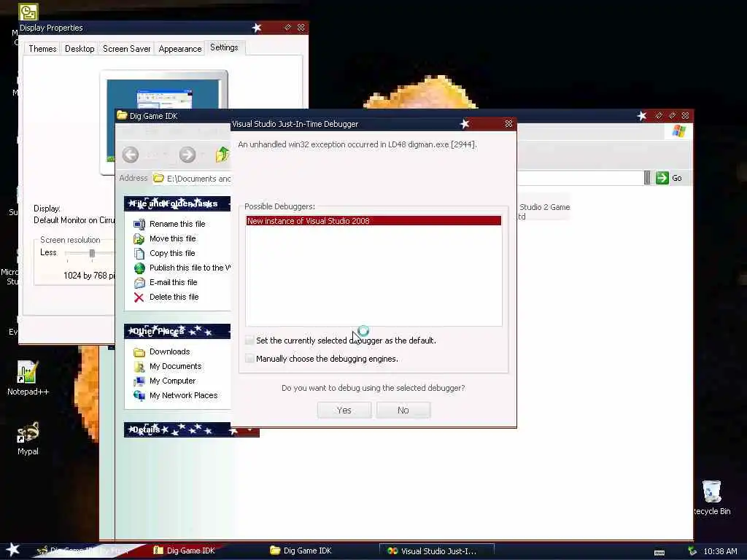The image size is (747, 560).
Task: Select the Settings tab in Display Properties
Action: [x=224, y=47]
